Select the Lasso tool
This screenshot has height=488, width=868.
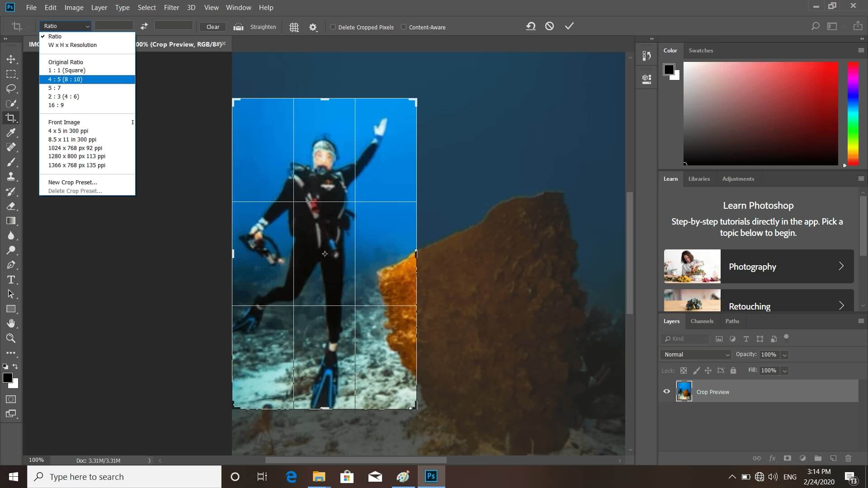point(11,89)
